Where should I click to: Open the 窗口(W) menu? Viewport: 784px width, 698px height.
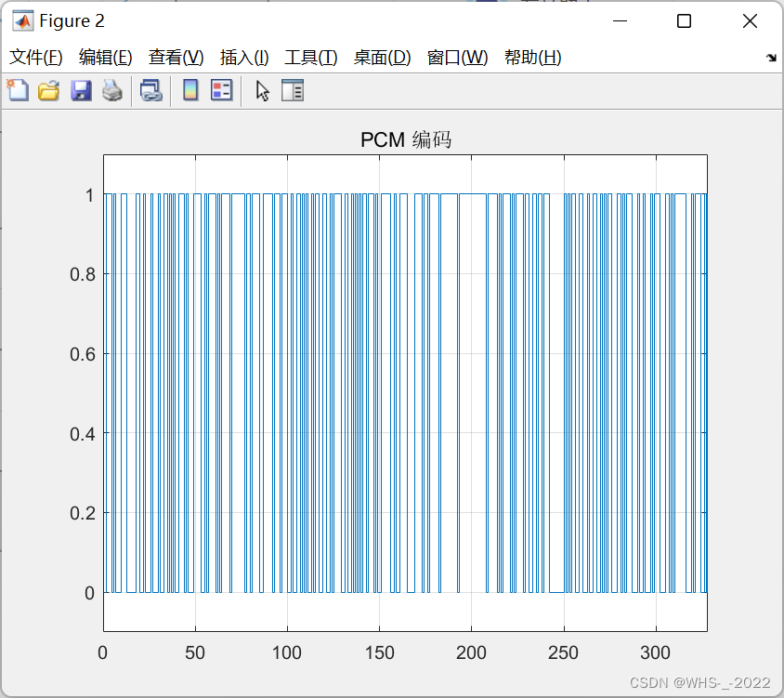coord(458,57)
